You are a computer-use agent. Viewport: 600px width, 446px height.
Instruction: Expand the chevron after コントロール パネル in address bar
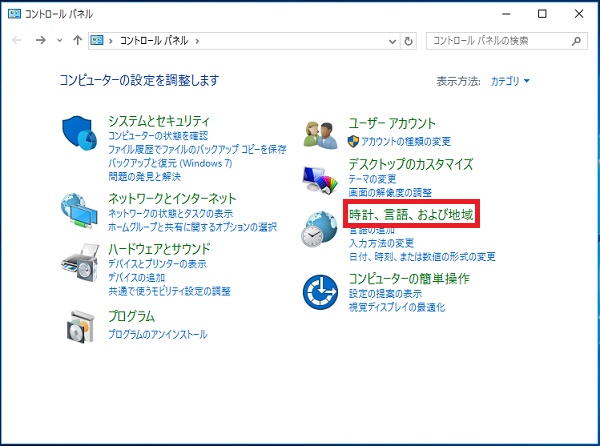pos(199,40)
